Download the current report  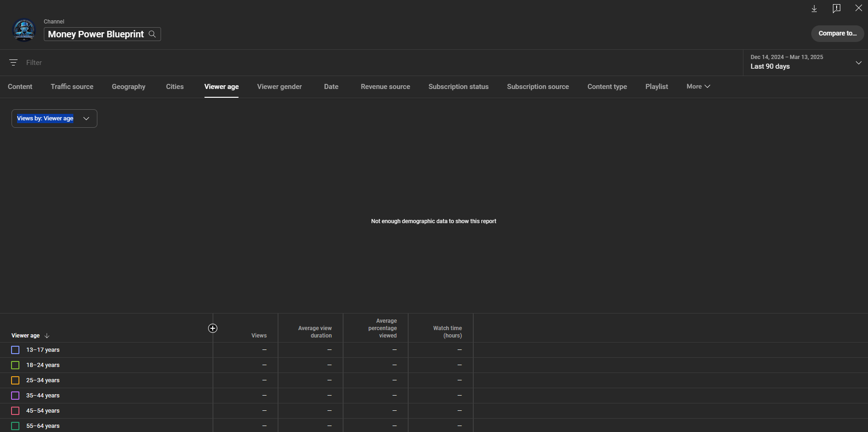[814, 8]
